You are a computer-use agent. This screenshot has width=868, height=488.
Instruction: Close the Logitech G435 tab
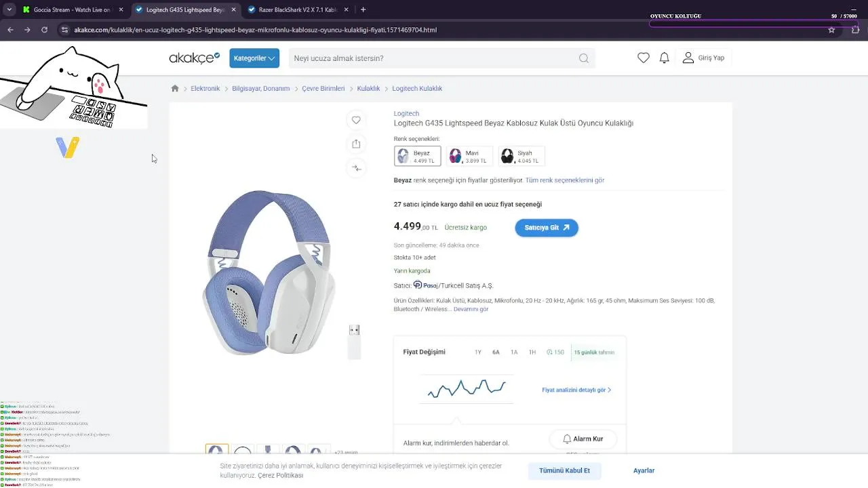234,10
